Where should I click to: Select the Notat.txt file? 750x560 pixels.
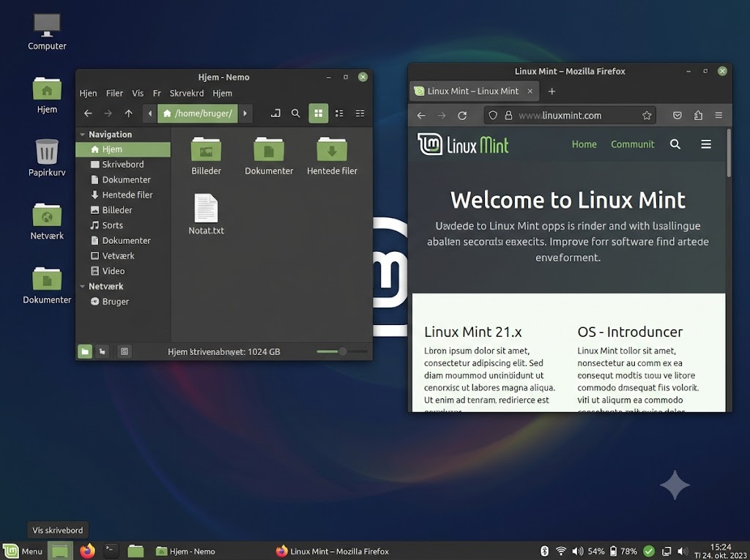(x=206, y=214)
